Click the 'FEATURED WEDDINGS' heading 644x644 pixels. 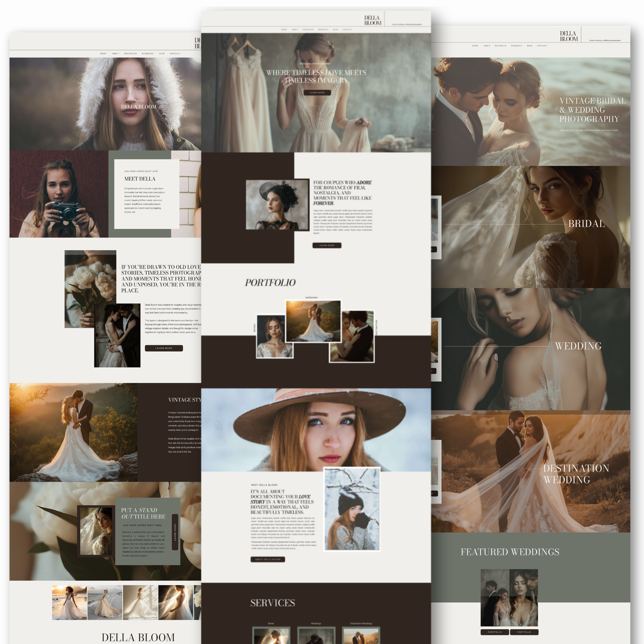pyautogui.click(x=510, y=552)
